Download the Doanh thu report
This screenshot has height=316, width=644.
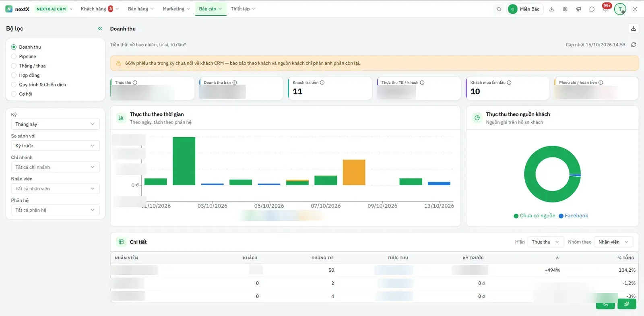[634, 29]
